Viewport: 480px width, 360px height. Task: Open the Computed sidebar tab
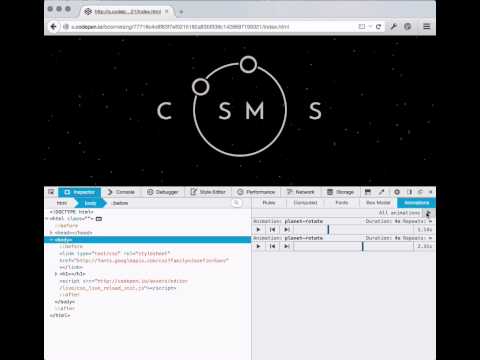pos(305,203)
